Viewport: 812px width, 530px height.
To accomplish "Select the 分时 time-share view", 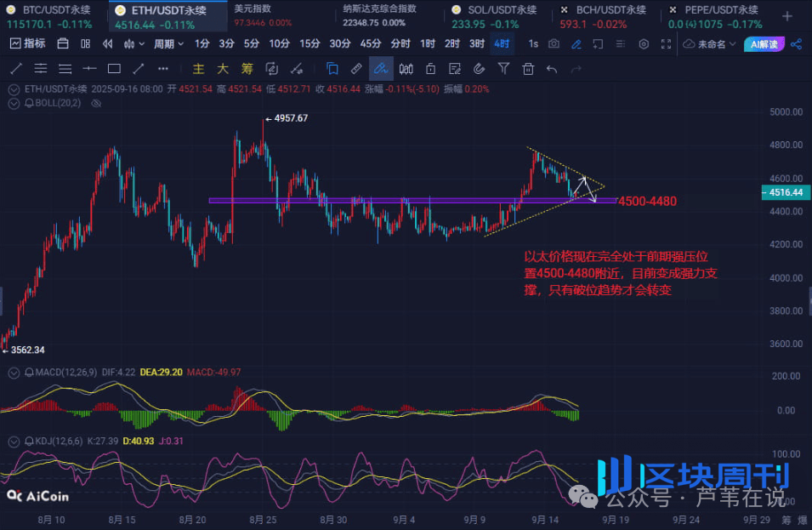I will 400,44.
